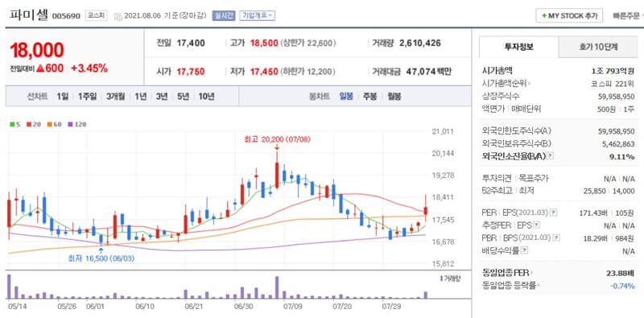Select the 주봉 weekly candle chart

coord(369,97)
